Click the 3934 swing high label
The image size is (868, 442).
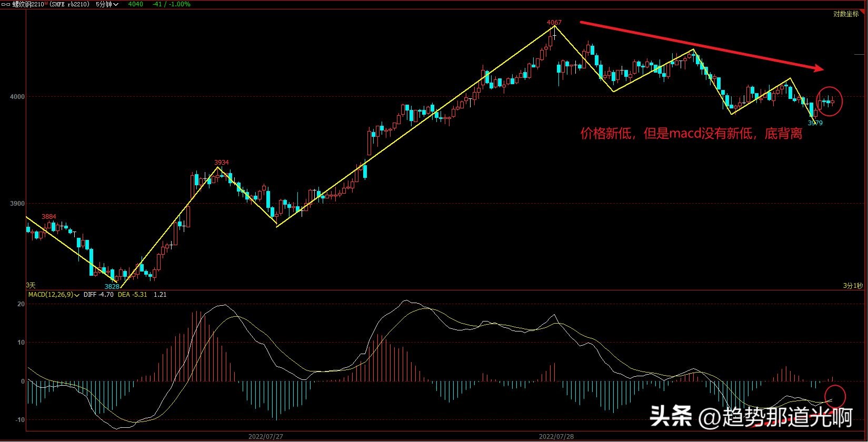(x=221, y=162)
